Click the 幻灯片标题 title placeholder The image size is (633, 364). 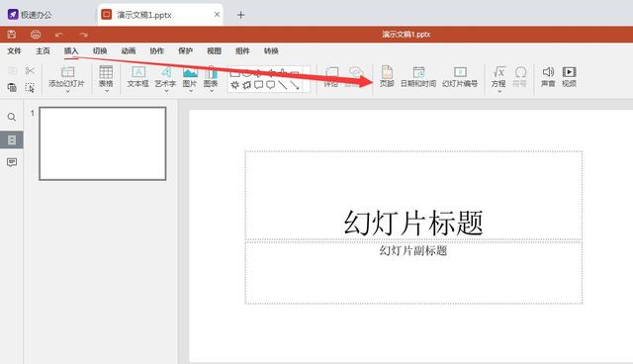tap(413, 196)
